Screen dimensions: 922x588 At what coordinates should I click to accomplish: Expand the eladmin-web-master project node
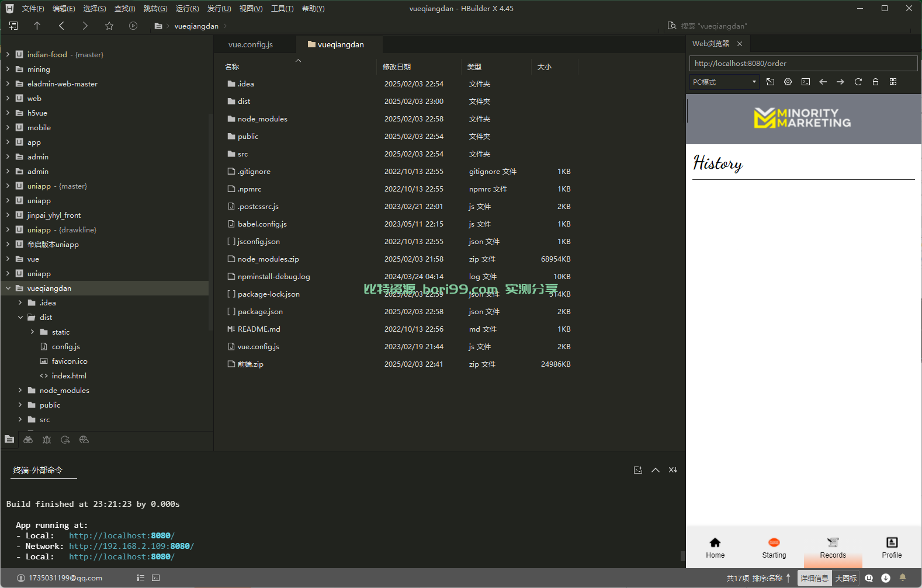[8, 83]
